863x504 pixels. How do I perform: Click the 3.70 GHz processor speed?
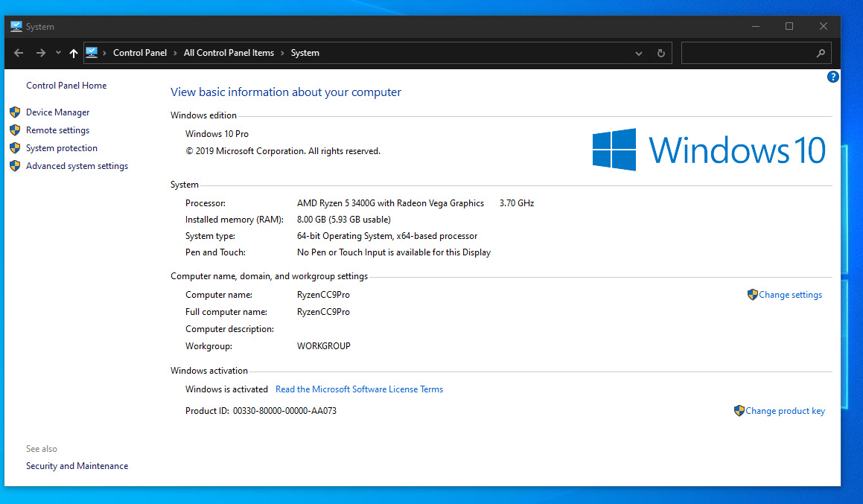click(517, 203)
